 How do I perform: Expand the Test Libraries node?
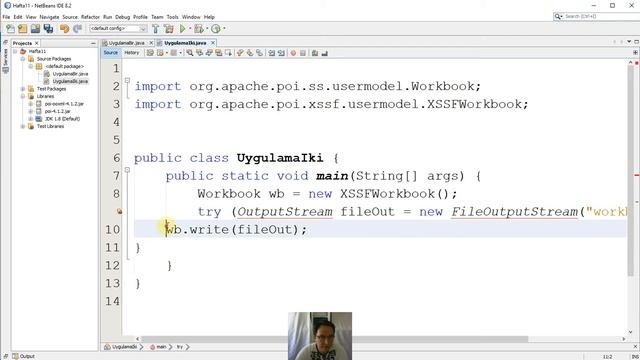point(23,127)
